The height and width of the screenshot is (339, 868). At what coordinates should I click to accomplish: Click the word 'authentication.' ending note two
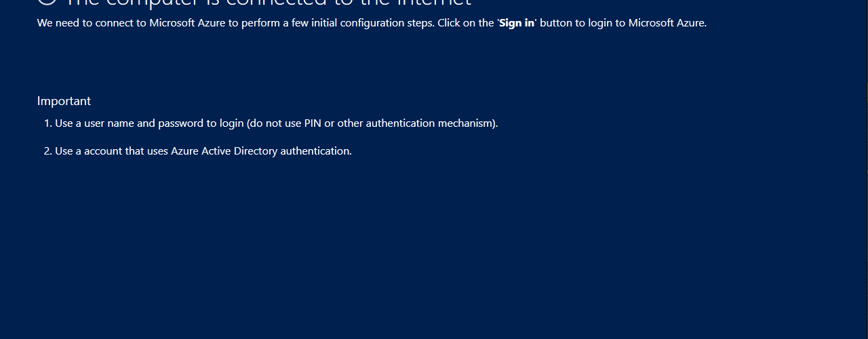click(316, 151)
